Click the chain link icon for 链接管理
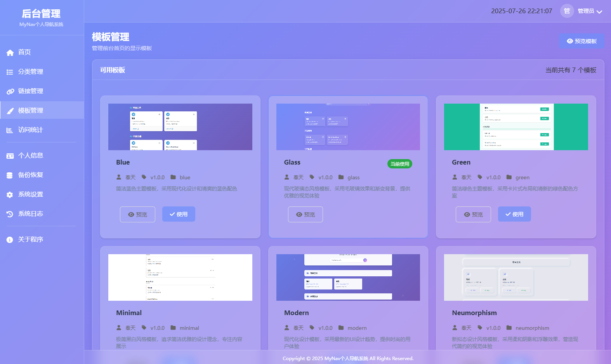 [x=10, y=92]
